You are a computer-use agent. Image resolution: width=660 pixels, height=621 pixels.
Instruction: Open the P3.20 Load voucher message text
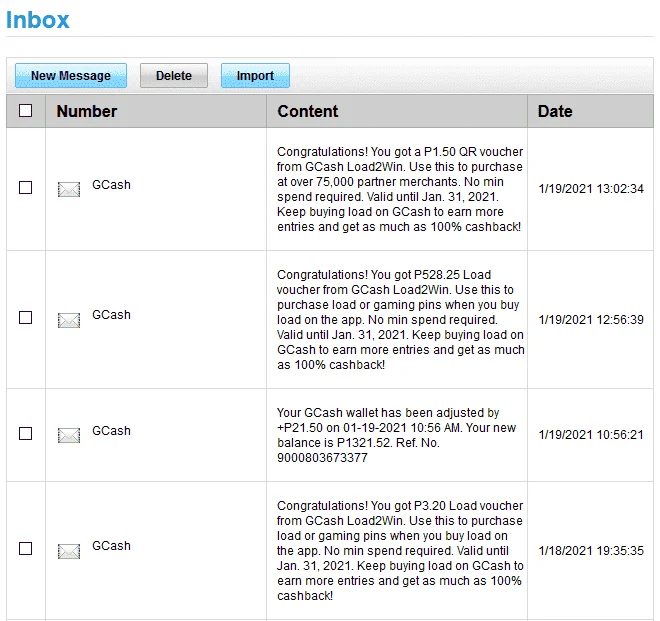(x=400, y=551)
